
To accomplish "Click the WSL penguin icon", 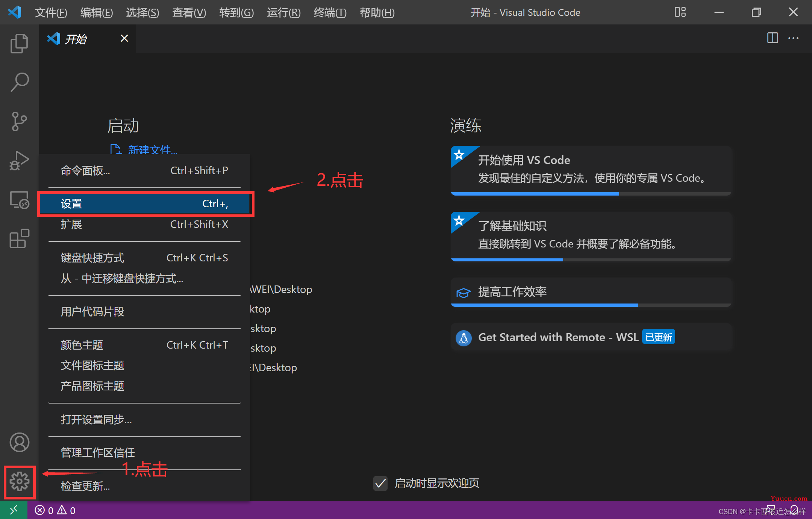I will [464, 338].
